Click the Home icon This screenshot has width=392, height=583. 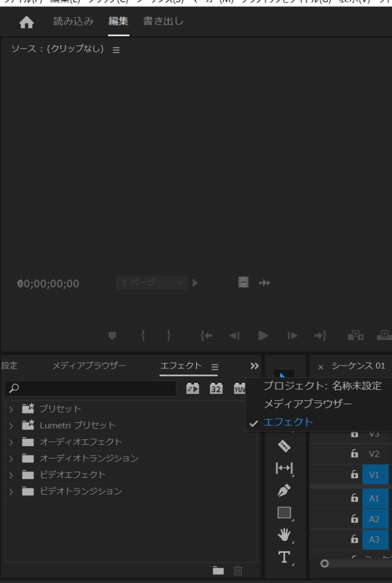point(27,22)
